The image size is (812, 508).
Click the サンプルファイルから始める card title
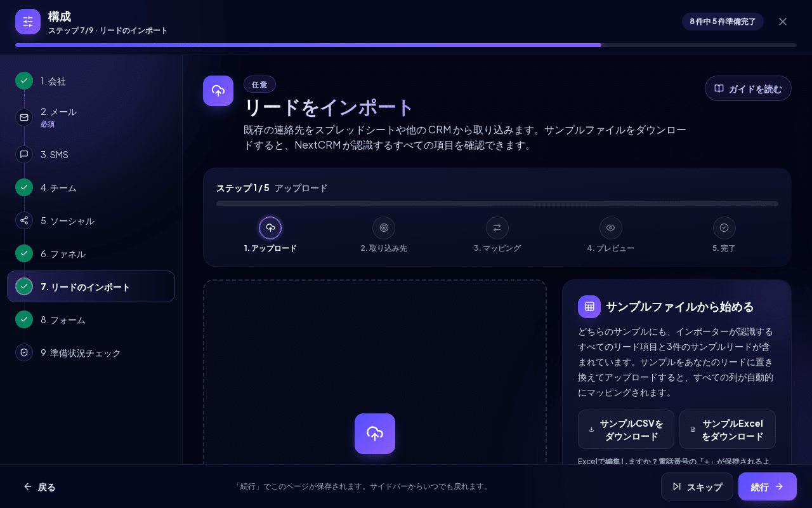[x=680, y=307]
